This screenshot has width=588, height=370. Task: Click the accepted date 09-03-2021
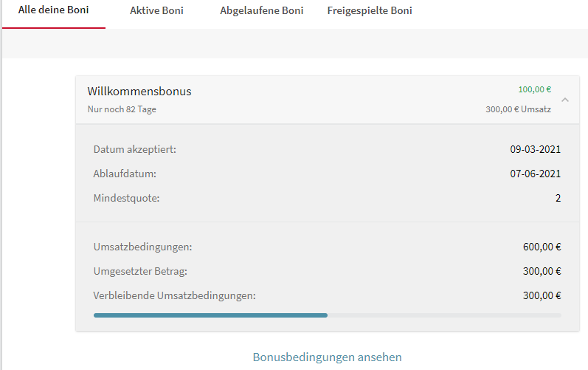[x=535, y=150]
